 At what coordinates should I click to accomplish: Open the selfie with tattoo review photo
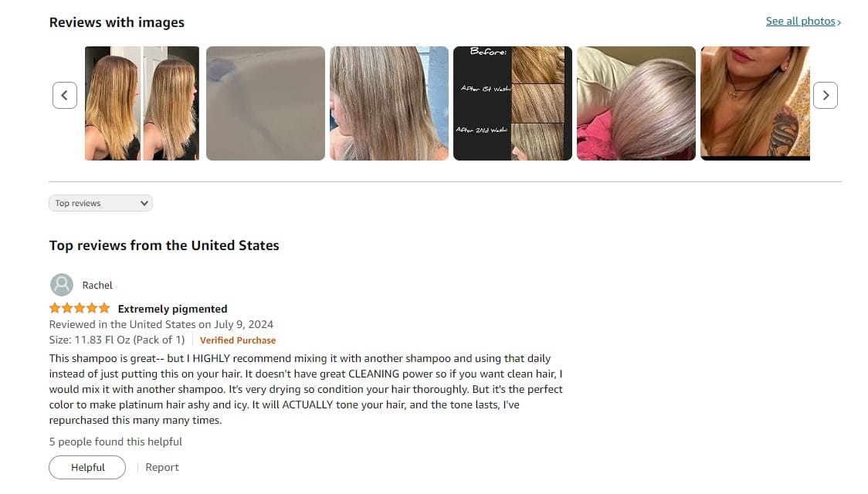(755, 103)
